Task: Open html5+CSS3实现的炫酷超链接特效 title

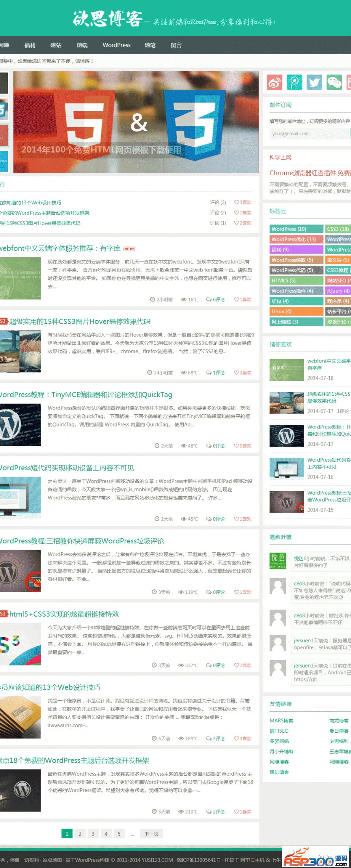Action: 64,614
